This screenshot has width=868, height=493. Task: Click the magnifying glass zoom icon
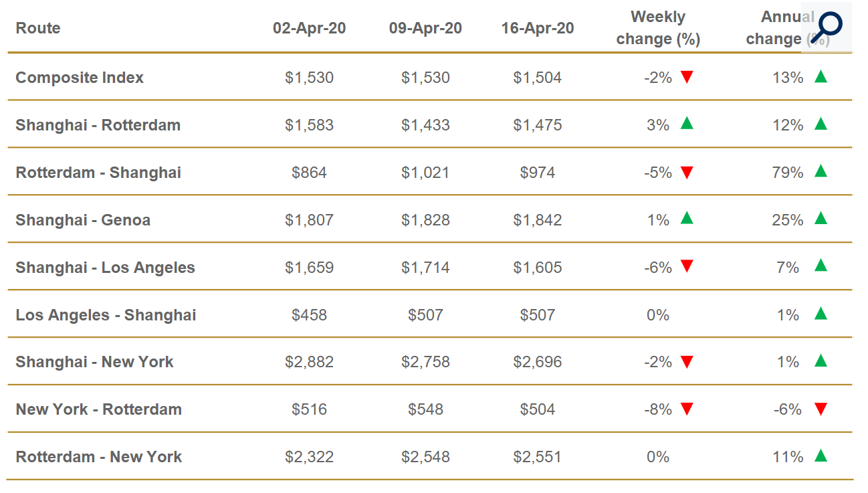pos(828,27)
